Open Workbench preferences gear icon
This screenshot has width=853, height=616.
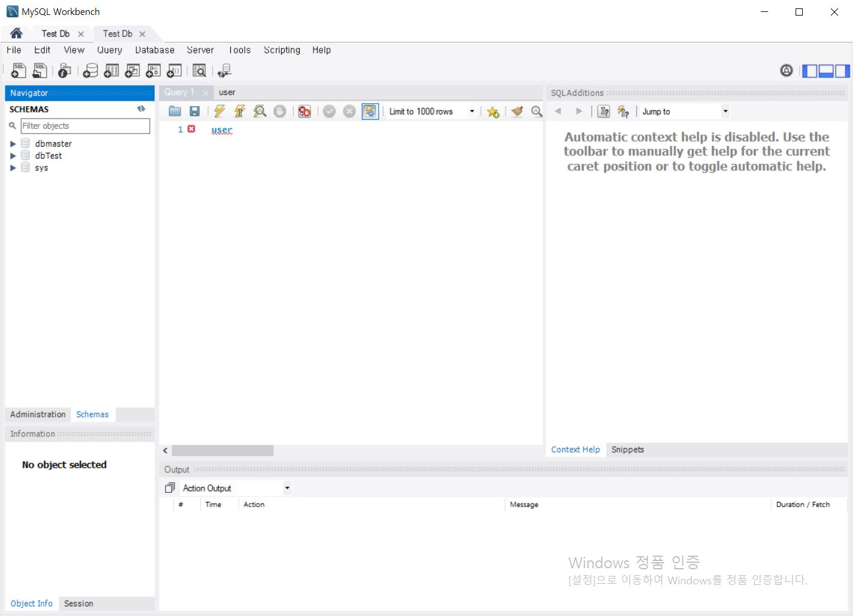[x=787, y=71]
